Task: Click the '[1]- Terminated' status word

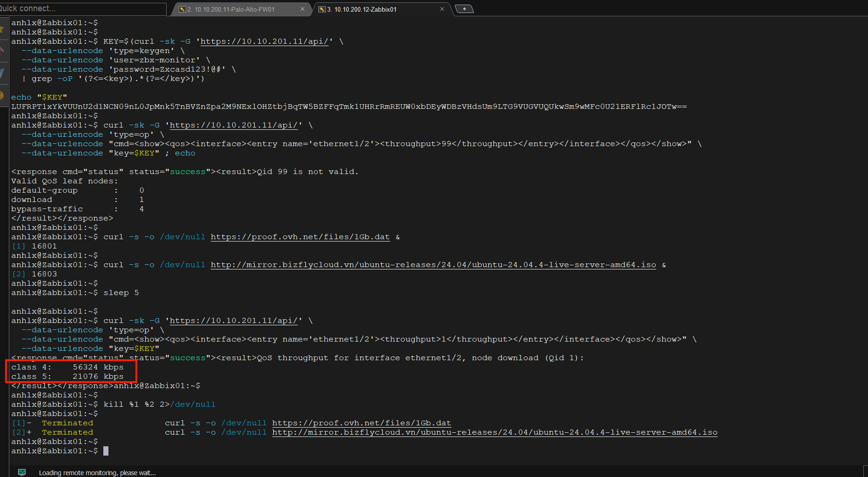Action: pyautogui.click(x=67, y=423)
